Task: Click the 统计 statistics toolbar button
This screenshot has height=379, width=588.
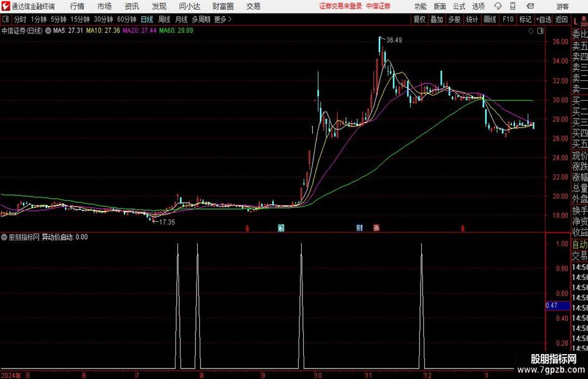Action: [472, 19]
